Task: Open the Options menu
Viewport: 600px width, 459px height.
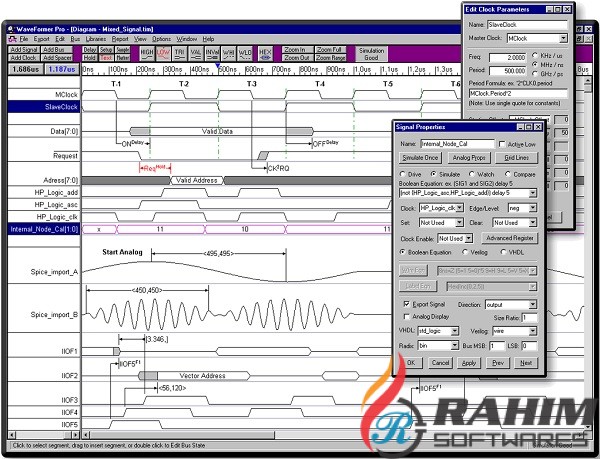Action: 161,39
